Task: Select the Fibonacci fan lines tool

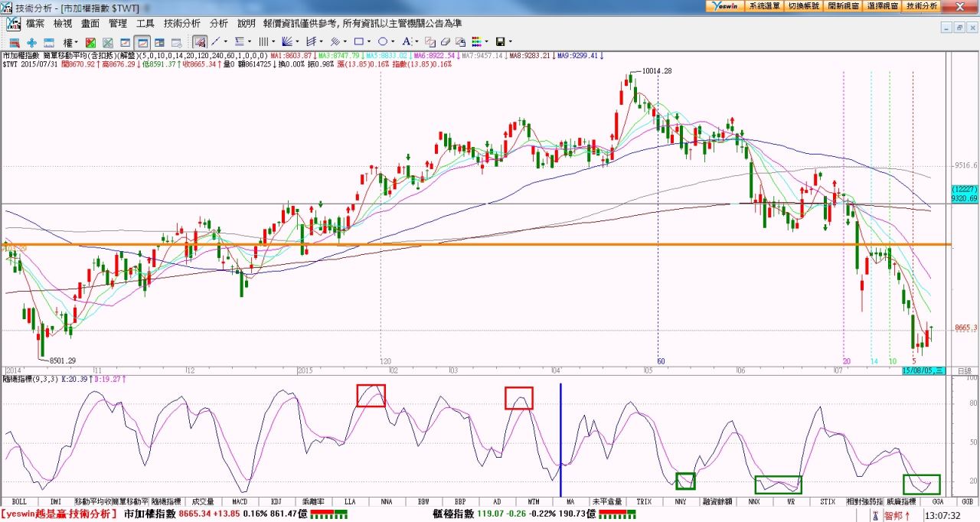Action: 287,41
